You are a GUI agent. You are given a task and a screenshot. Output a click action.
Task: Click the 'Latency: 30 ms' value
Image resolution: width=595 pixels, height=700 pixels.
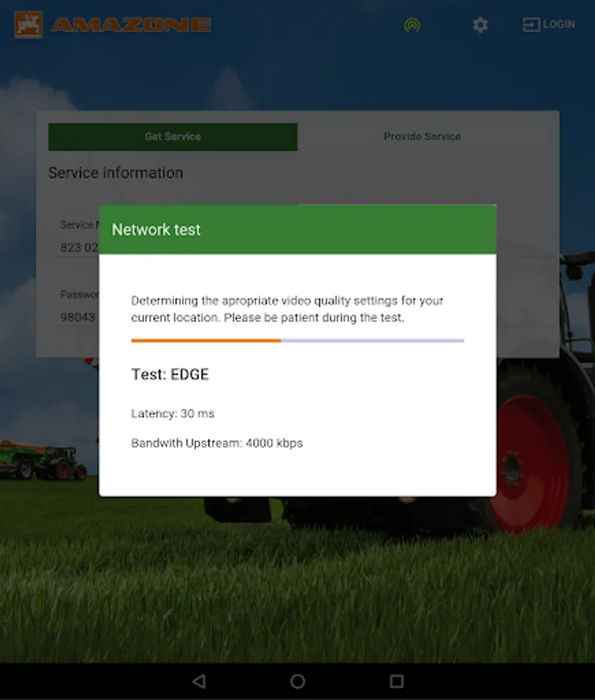(x=173, y=414)
